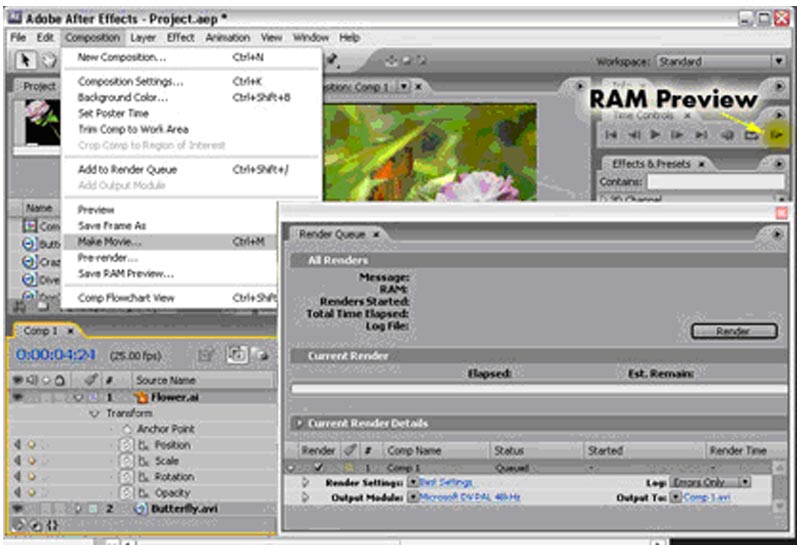This screenshot has width=800, height=550.
Task: Step back one frame in Time Controls
Action: click(634, 135)
